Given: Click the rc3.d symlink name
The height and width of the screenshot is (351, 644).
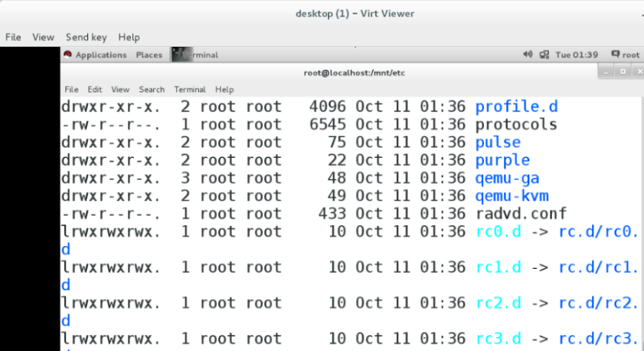Looking at the screenshot, I should [499, 339].
